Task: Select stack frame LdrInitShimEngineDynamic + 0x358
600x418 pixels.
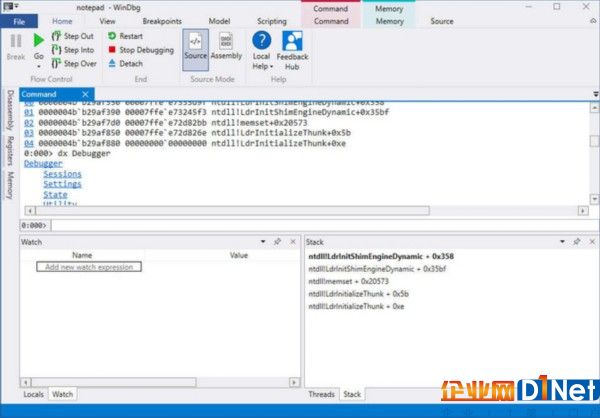Action: 381,256
